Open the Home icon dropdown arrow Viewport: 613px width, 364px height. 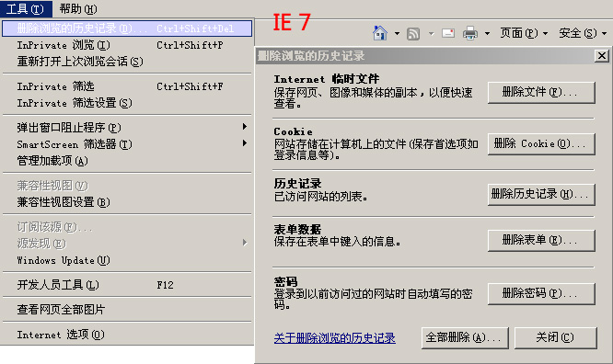coord(397,34)
